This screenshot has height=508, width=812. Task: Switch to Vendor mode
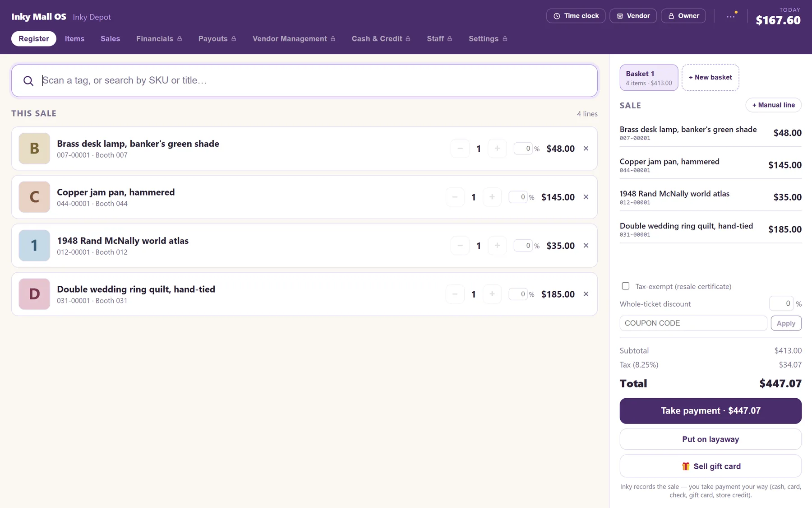coord(633,16)
